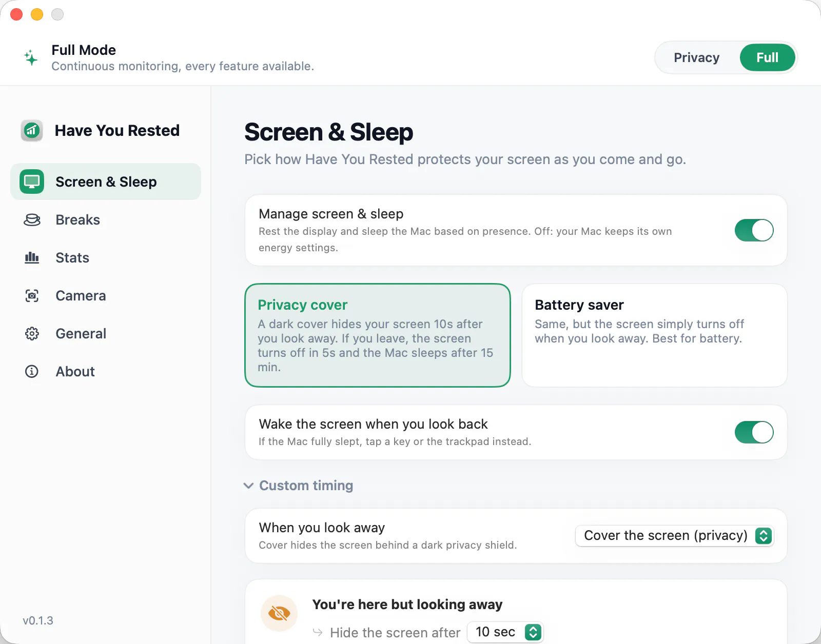Screen dimensions: 821x644
Task: Select the Battery saver option card
Action: point(654,335)
